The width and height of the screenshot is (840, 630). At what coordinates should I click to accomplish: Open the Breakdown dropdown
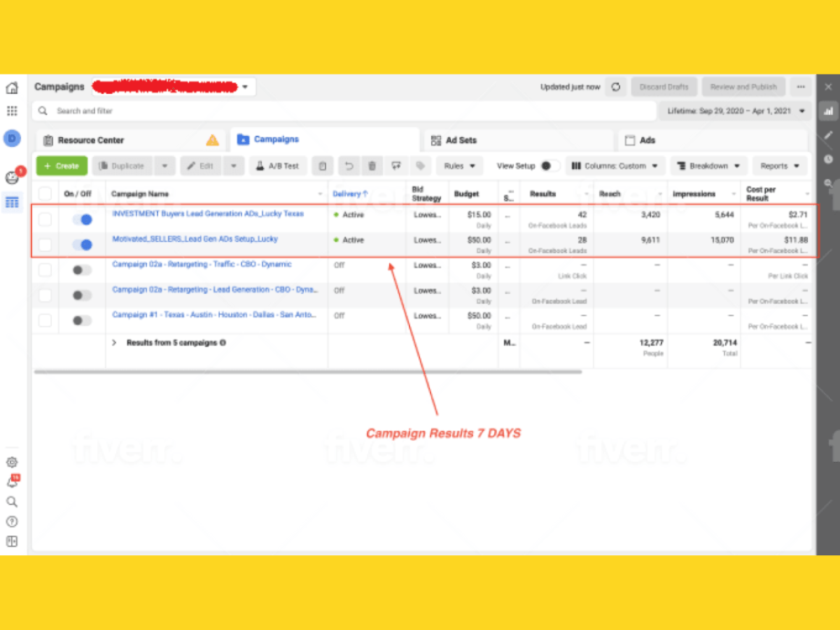[x=708, y=166]
